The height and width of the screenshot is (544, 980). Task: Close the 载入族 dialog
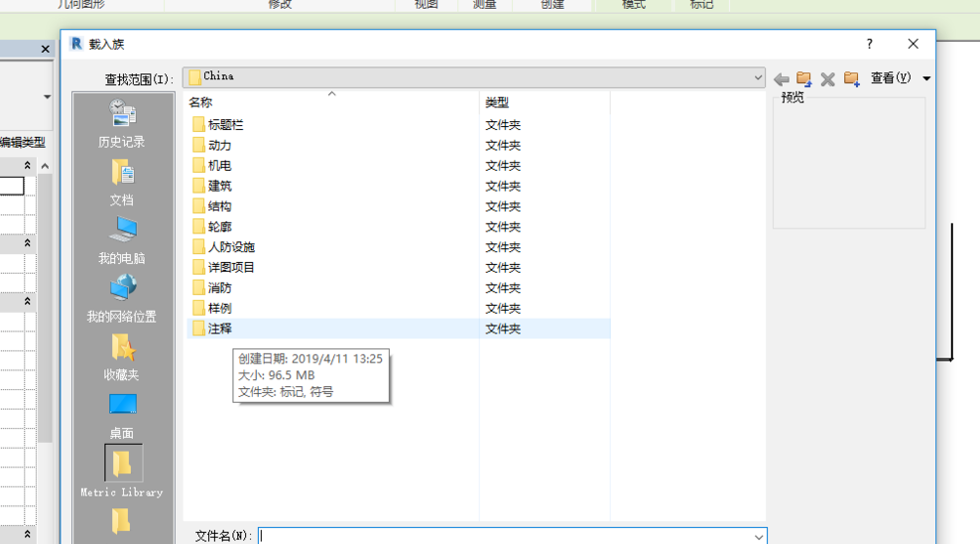coord(914,44)
